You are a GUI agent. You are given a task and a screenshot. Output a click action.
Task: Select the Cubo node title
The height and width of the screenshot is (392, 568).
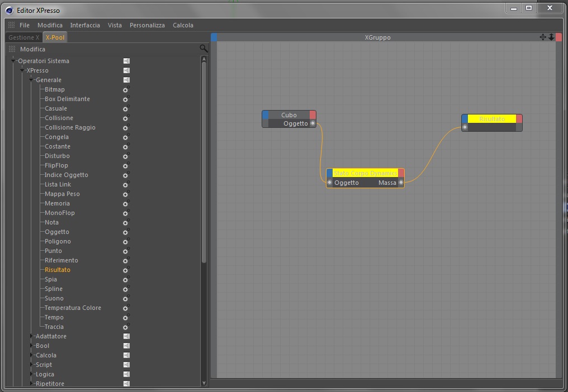coord(289,114)
